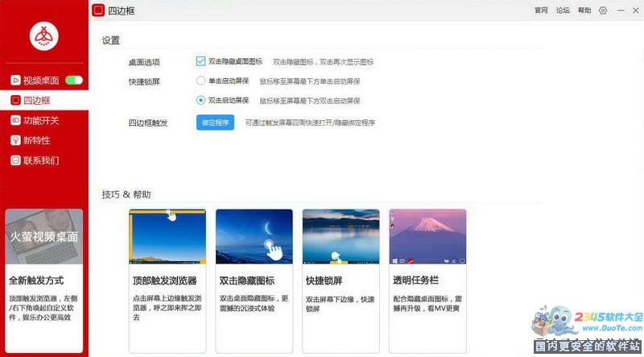Viewport: 644px width, 357px height.
Task: Click the 绑定程序 button
Action: tap(215, 122)
